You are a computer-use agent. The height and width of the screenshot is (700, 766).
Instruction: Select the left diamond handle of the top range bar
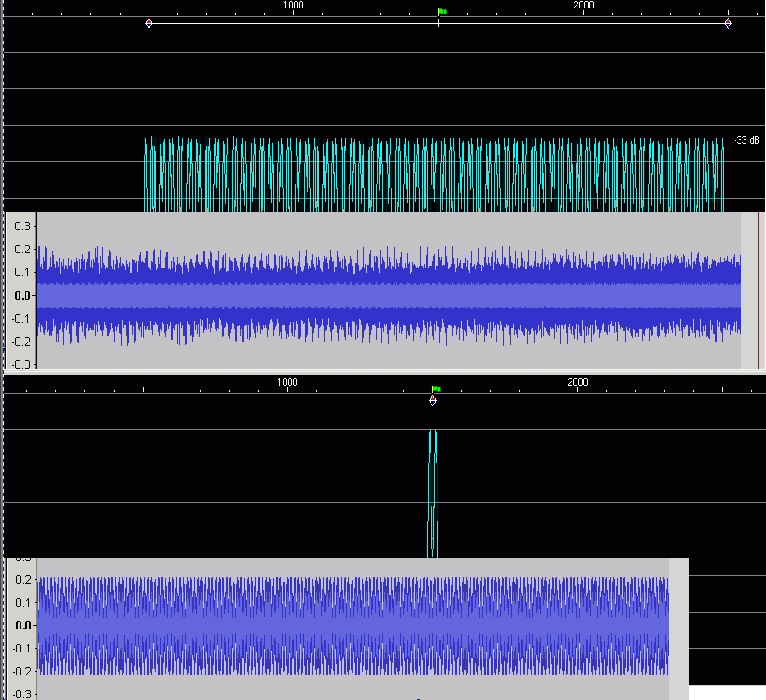coord(149,24)
